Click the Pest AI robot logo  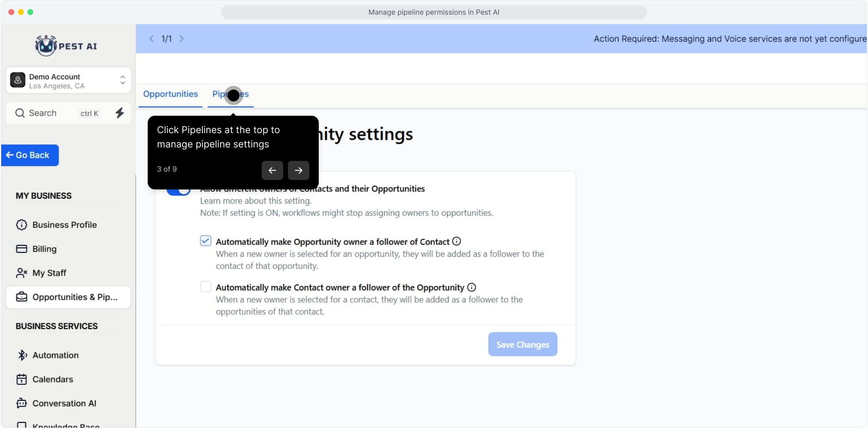click(46, 46)
